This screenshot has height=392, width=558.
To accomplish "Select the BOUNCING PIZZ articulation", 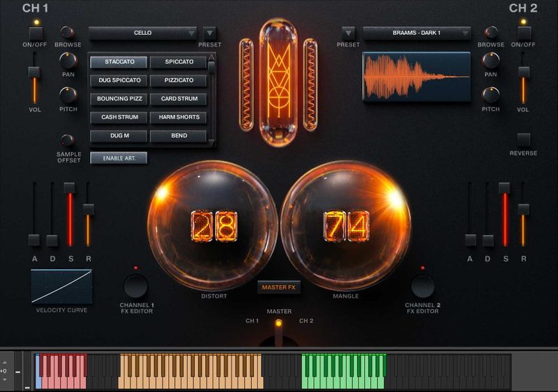I will tap(119, 99).
